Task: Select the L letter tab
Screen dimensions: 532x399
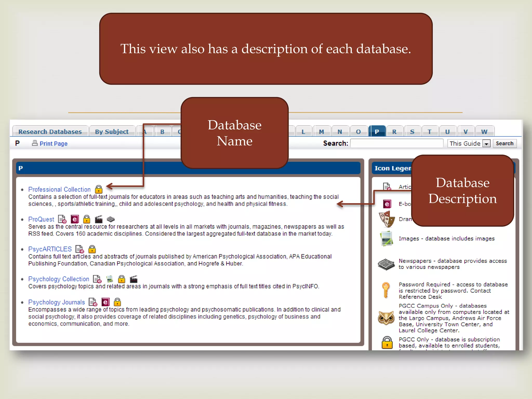Action: (x=303, y=131)
